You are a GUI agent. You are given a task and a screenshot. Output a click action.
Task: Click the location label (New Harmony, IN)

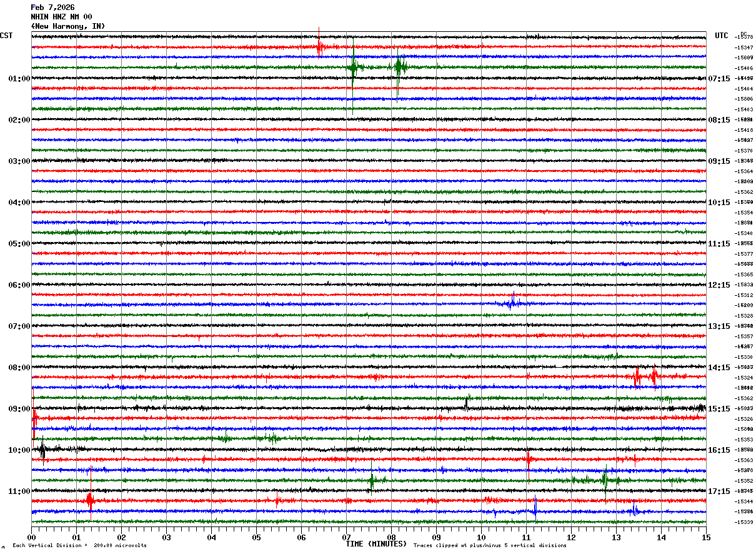pyautogui.click(x=68, y=26)
